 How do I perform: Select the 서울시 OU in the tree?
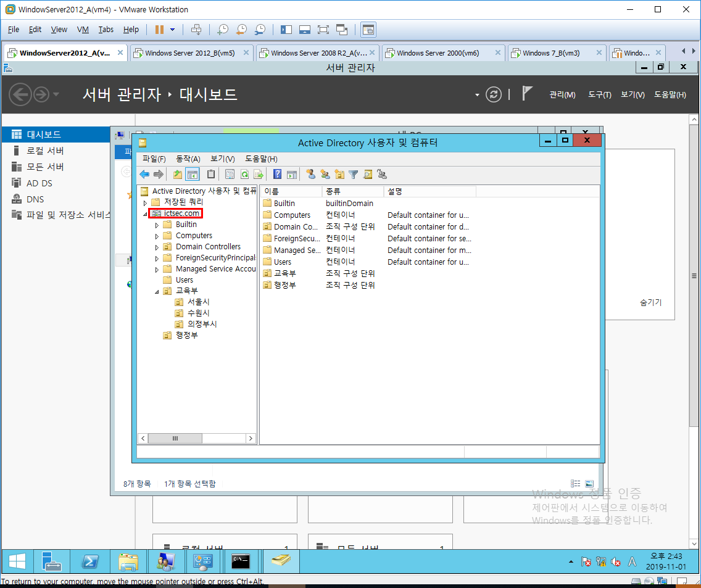198,302
